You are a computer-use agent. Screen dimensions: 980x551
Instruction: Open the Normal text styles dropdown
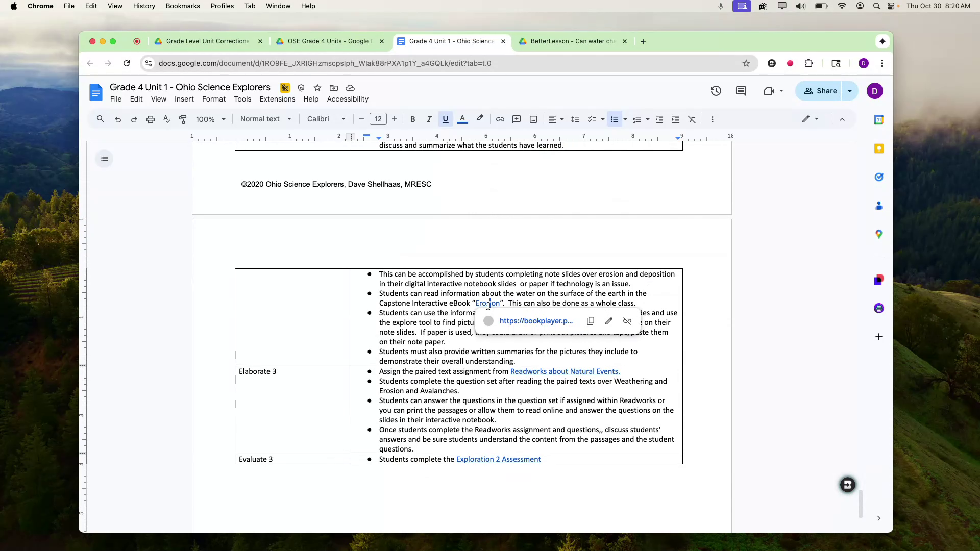(x=265, y=119)
